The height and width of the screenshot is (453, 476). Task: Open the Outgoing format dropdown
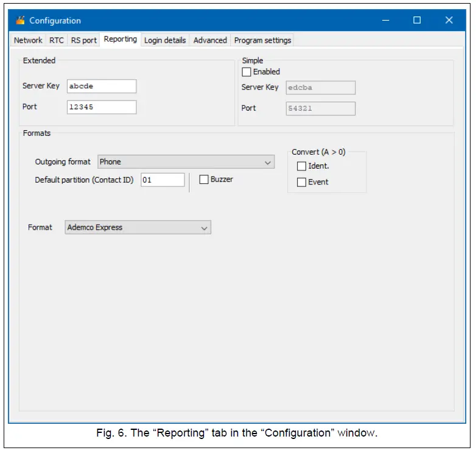click(x=186, y=162)
